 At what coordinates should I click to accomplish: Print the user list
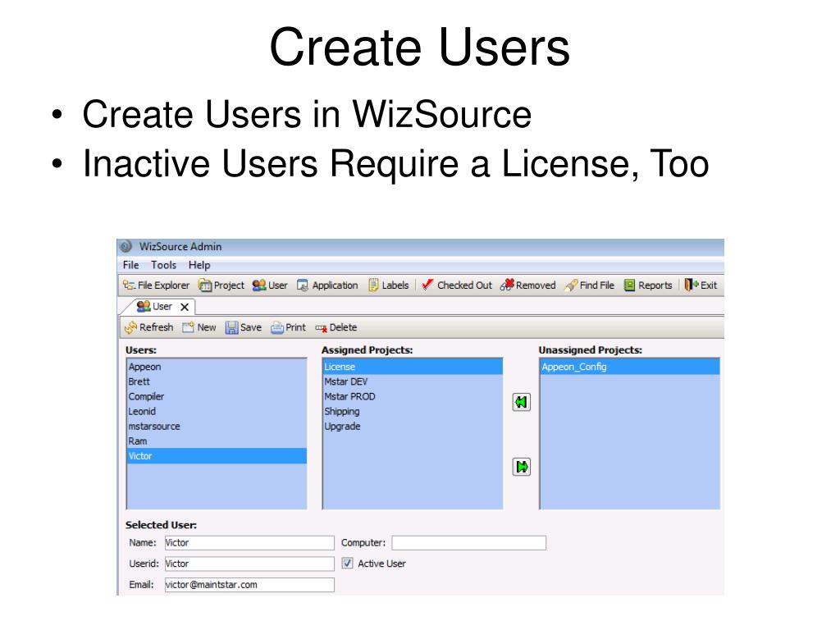288,327
